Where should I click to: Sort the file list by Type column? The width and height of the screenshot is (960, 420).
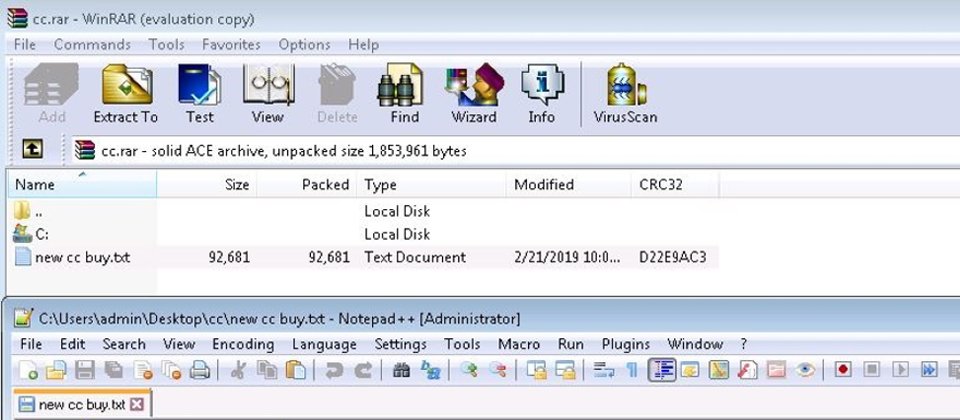(x=432, y=184)
